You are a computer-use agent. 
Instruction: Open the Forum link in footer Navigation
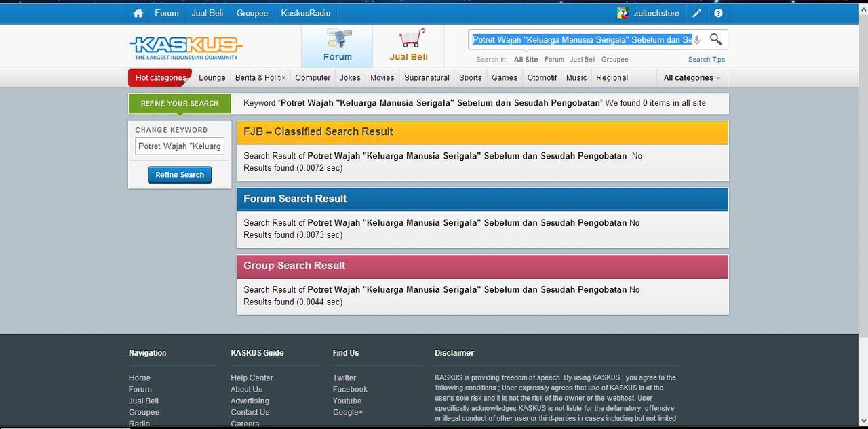point(140,390)
